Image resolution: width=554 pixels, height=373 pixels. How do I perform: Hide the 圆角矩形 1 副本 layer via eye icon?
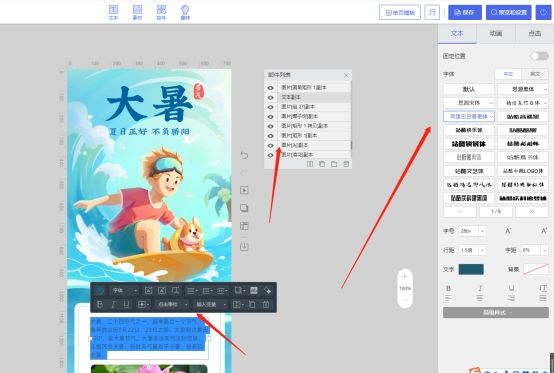pos(271,88)
